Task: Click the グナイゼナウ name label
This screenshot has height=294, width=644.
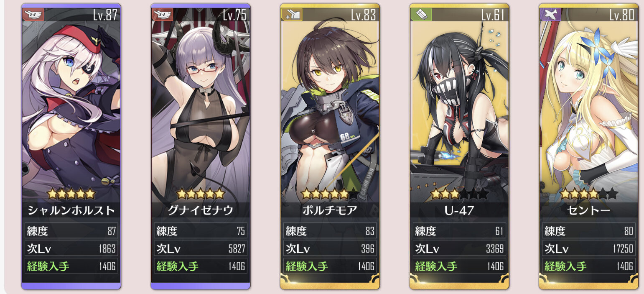Action: pyautogui.click(x=201, y=210)
